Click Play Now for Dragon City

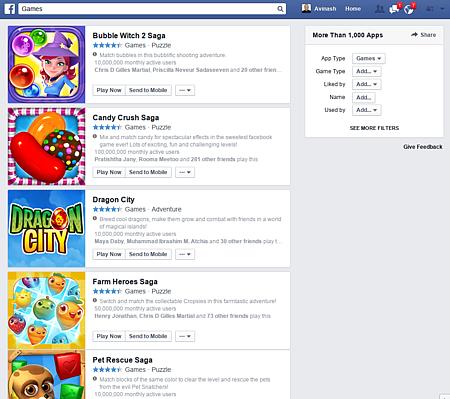pyautogui.click(x=109, y=254)
